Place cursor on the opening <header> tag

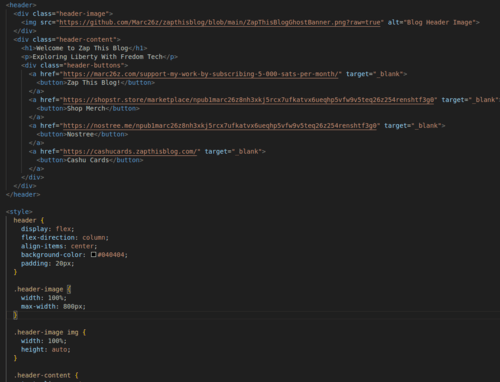pos(21,5)
